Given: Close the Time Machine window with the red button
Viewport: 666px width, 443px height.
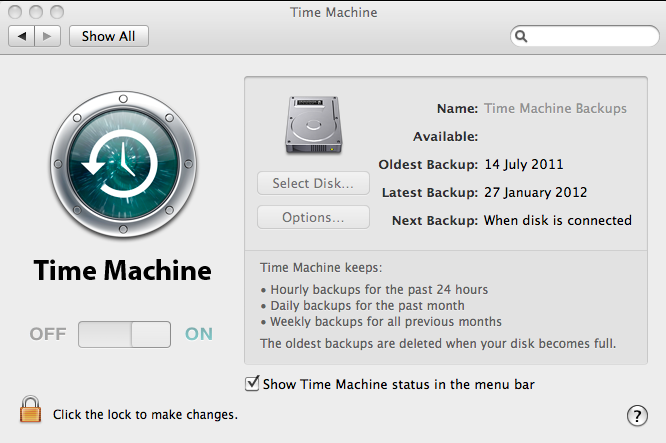Looking at the screenshot, I should point(16,11).
